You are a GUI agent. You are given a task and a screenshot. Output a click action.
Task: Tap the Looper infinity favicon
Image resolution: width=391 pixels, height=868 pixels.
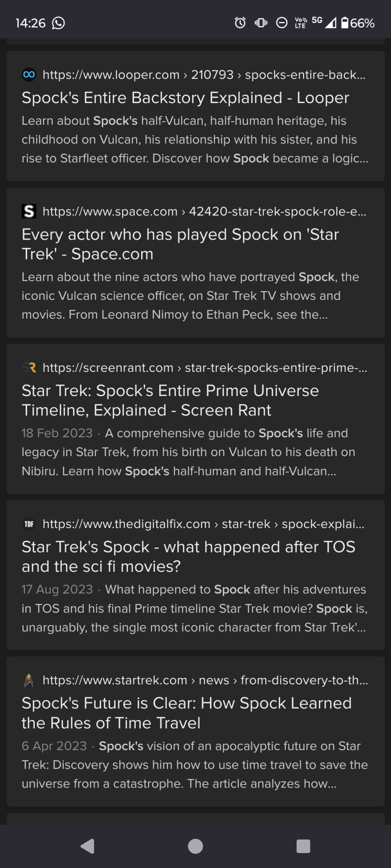pos(29,75)
